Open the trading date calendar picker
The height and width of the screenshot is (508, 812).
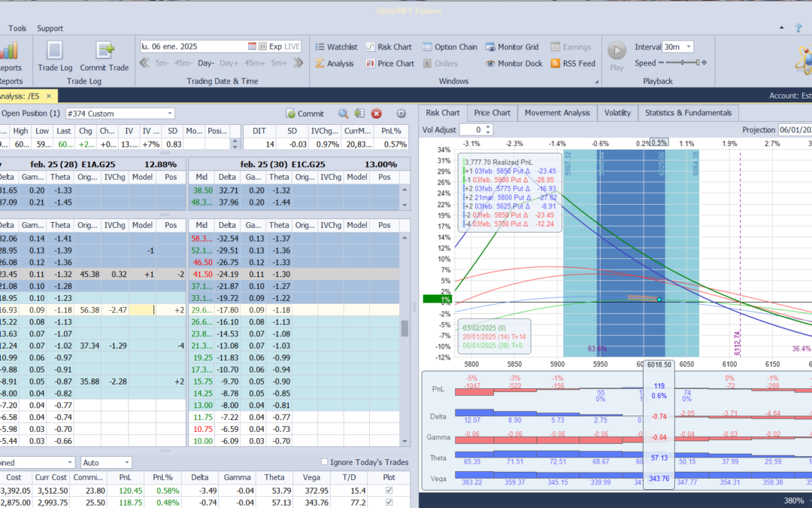252,46
